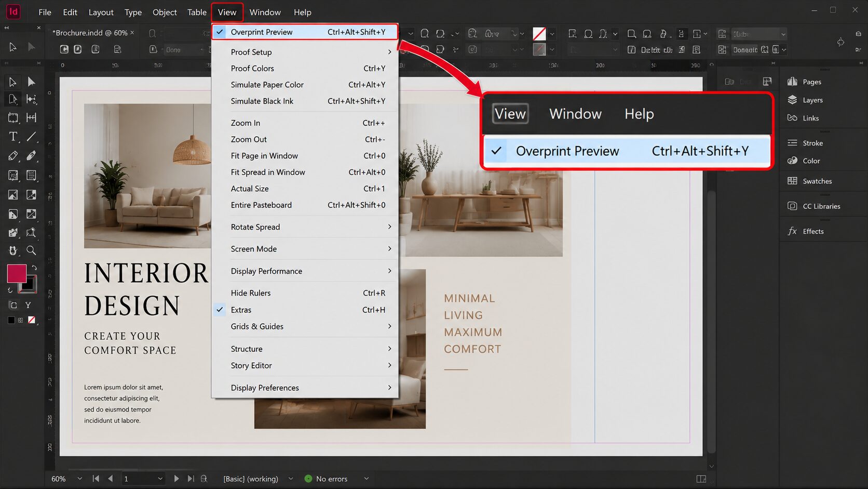Go to first page in status bar

coord(96,479)
